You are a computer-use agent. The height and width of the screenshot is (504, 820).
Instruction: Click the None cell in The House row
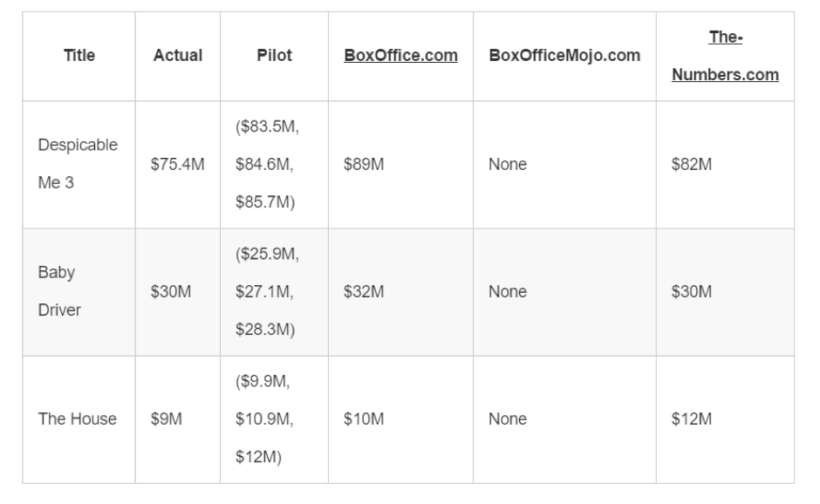(x=508, y=419)
